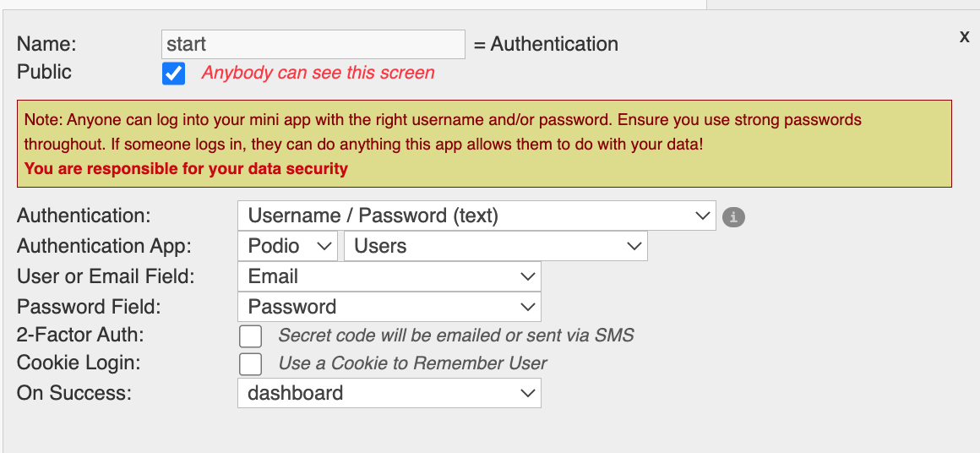980x453 pixels.
Task: Click "Use a Cookie to Remember User" text
Action: click(412, 363)
